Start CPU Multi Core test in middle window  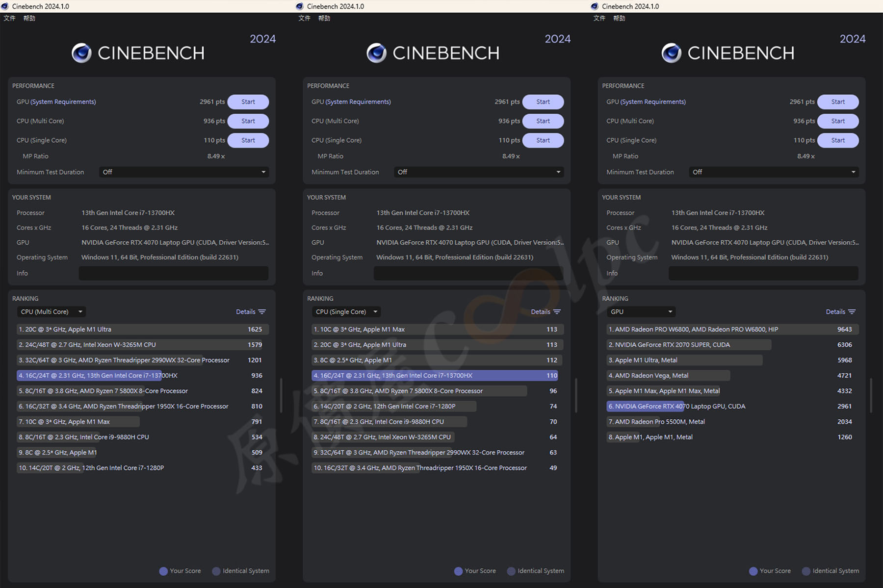click(543, 121)
